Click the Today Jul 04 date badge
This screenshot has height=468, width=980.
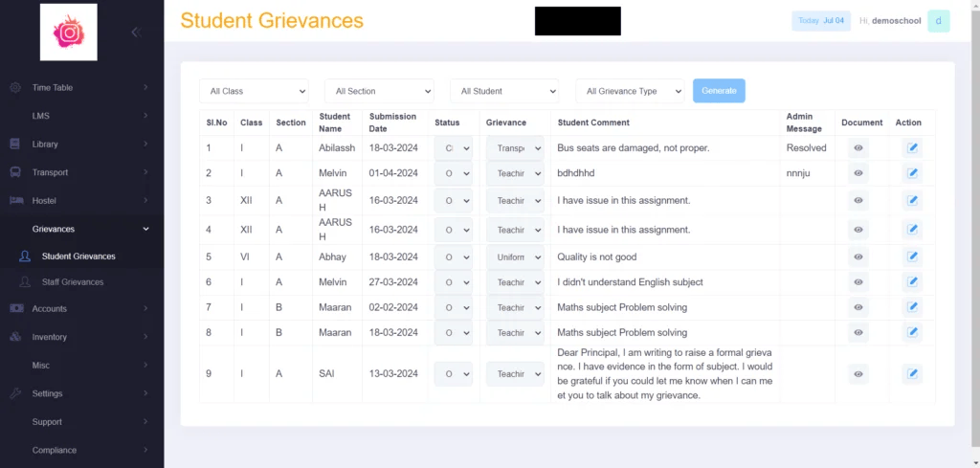coord(821,21)
